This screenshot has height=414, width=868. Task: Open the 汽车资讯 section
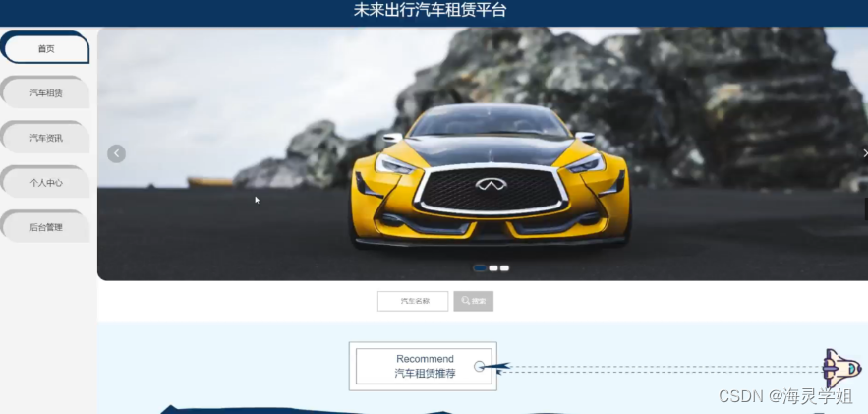pyautogui.click(x=45, y=138)
